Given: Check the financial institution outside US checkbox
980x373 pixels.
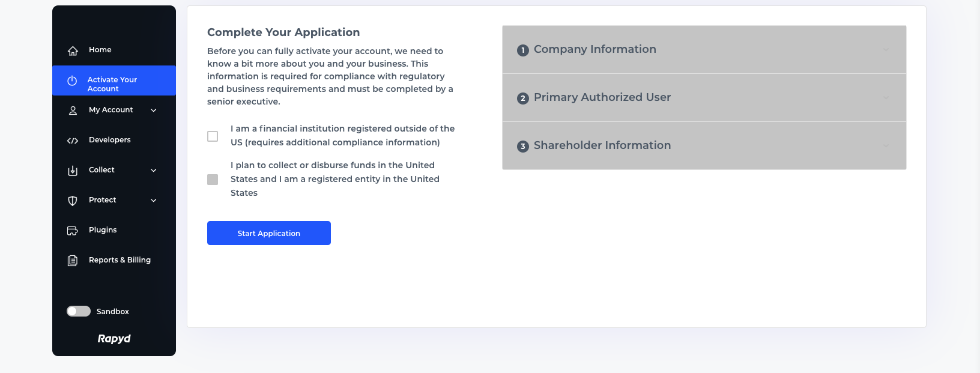Looking at the screenshot, I should [213, 136].
